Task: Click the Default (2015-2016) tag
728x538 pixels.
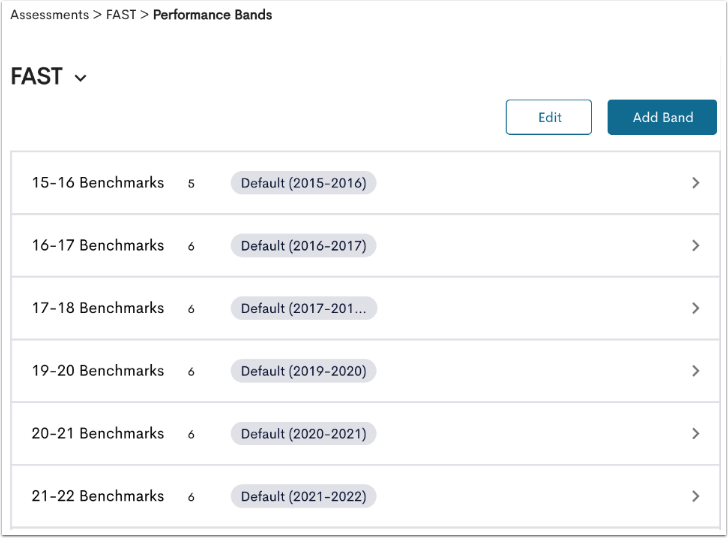Action: (304, 183)
